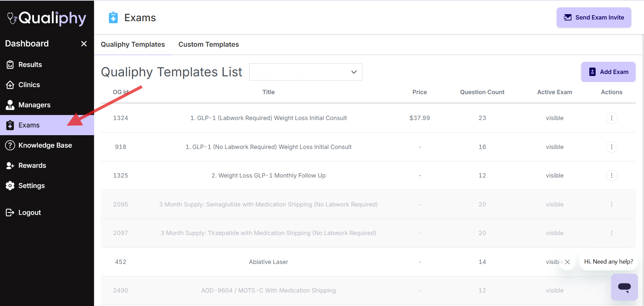Open the Settings gear icon
The height and width of the screenshot is (306, 644).
click(10, 186)
